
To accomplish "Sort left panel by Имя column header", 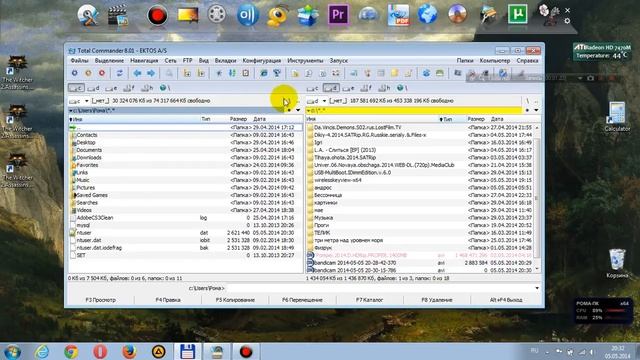I will pyautogui.click(x=133, y=119).
